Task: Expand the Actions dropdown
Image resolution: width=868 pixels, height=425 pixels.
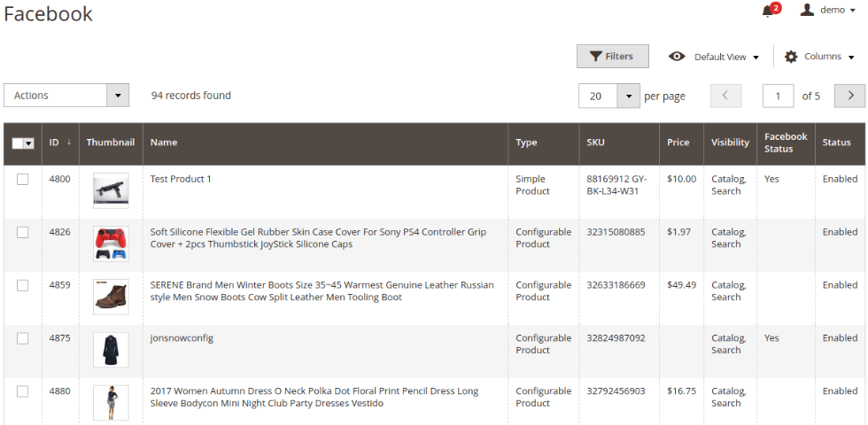Action: (118, 96)
